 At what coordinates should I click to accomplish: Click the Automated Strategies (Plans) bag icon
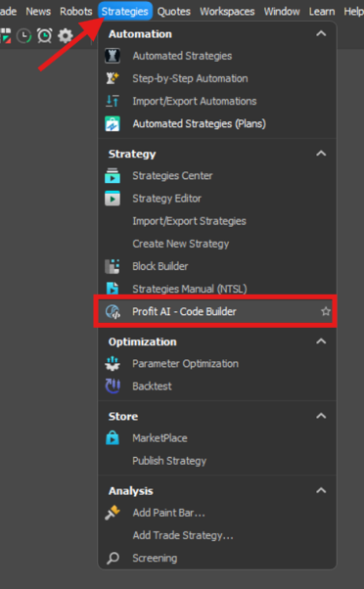(113, 123)
